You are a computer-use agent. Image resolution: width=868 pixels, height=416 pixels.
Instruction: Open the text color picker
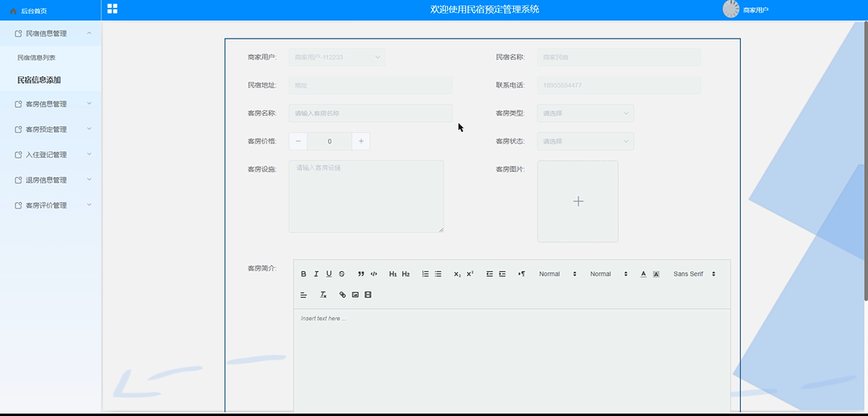pos(644,274)
